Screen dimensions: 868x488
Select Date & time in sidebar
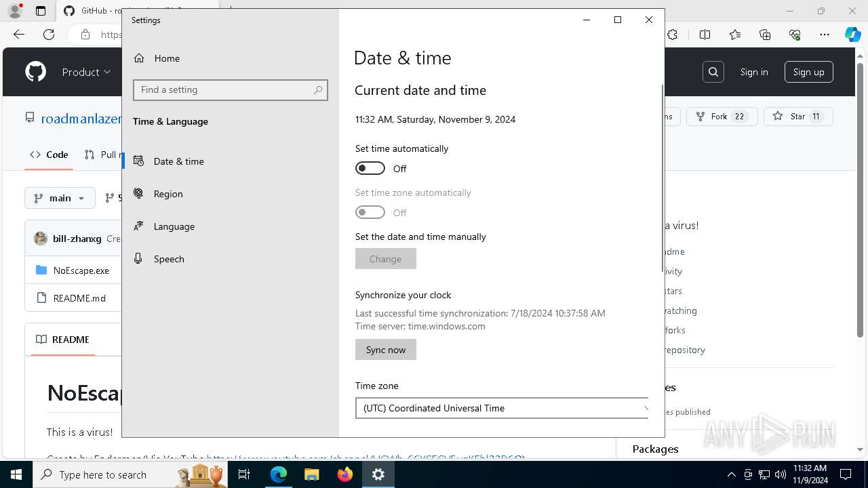point(231,161)
